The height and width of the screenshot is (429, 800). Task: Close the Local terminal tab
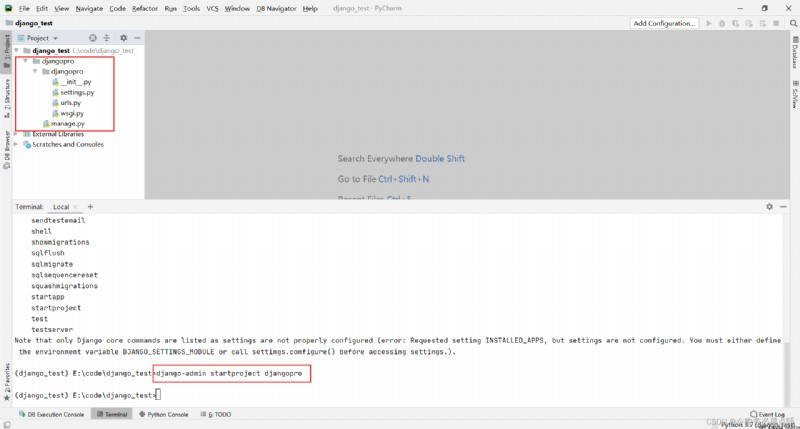pyautogui.click(x=75, y=207)
